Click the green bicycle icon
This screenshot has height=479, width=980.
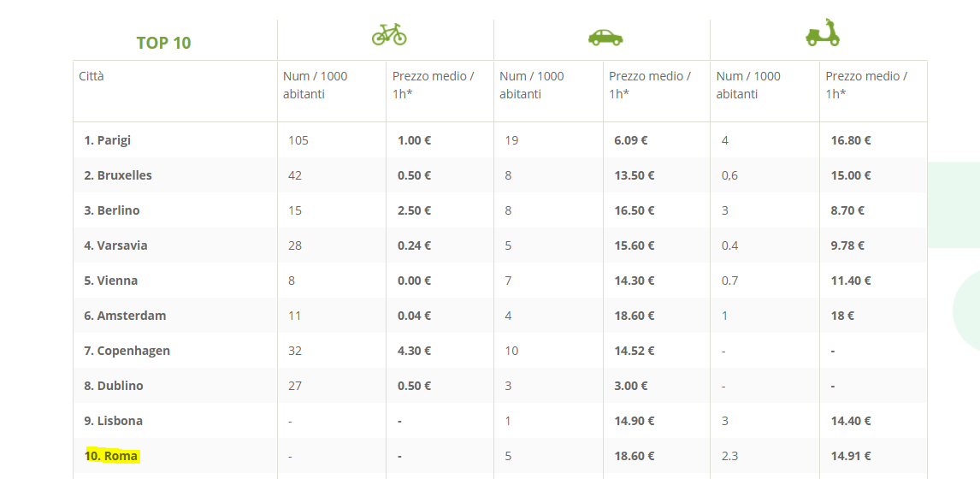(389, 34)
